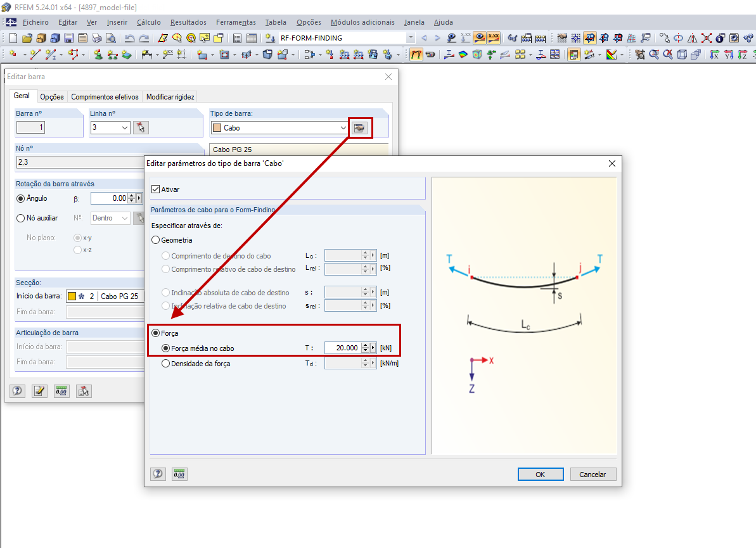The width and height of the screenshot is (756, 548).
Task: Select the node picker icon next to Linha nº
Action: [x=140, y=127]
